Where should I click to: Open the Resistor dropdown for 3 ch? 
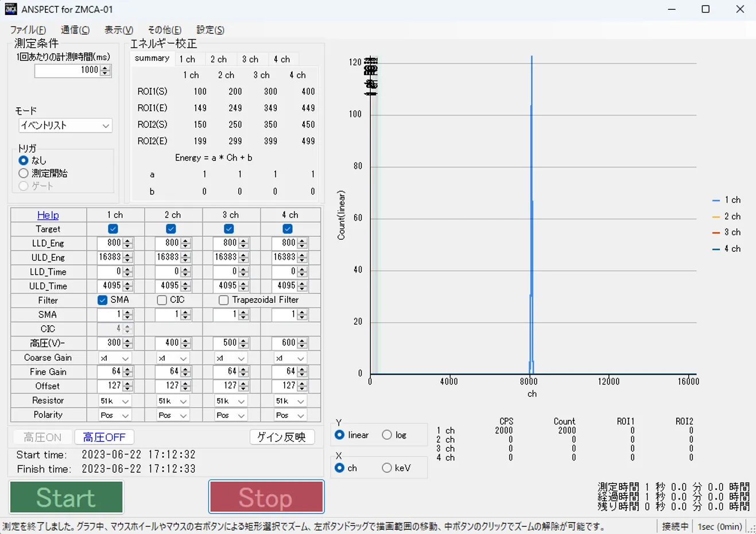click(x=231, y=401)
